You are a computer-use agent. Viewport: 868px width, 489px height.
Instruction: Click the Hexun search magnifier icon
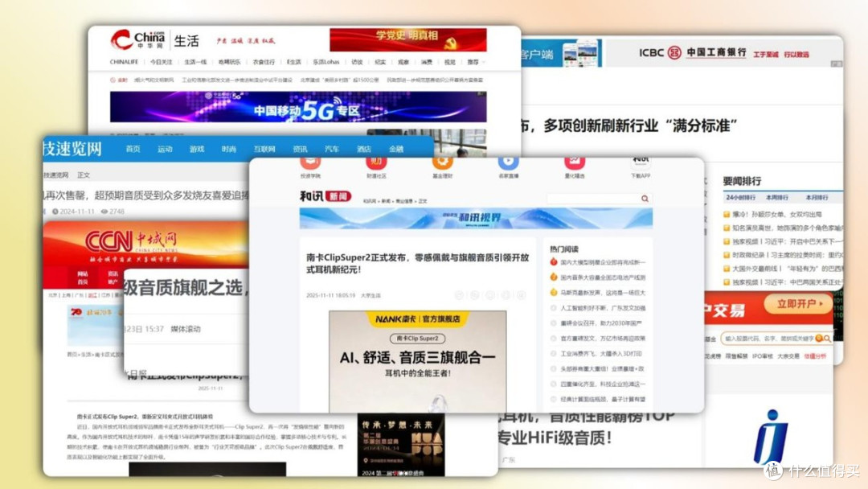[x=645, y=199]
